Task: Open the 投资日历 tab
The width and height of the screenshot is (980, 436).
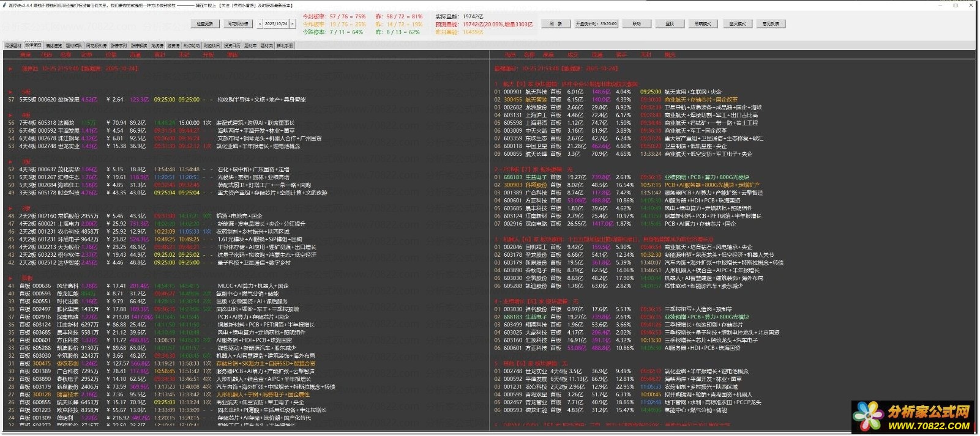Action: click(232, 46)
